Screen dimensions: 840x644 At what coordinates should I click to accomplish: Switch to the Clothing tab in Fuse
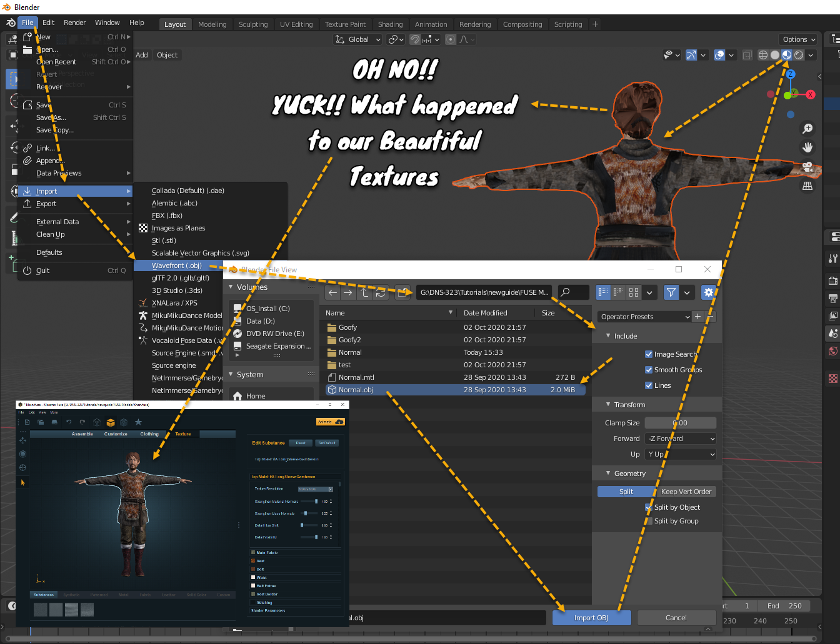[x=149, y=434]
